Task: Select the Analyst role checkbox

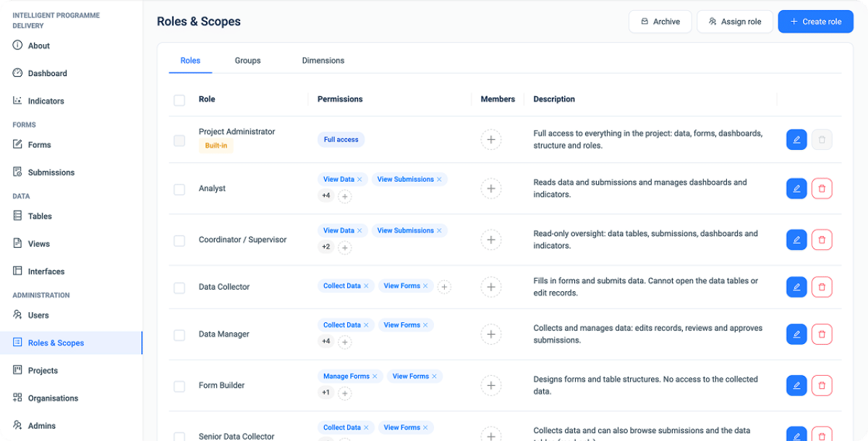Action: point(179,189)
